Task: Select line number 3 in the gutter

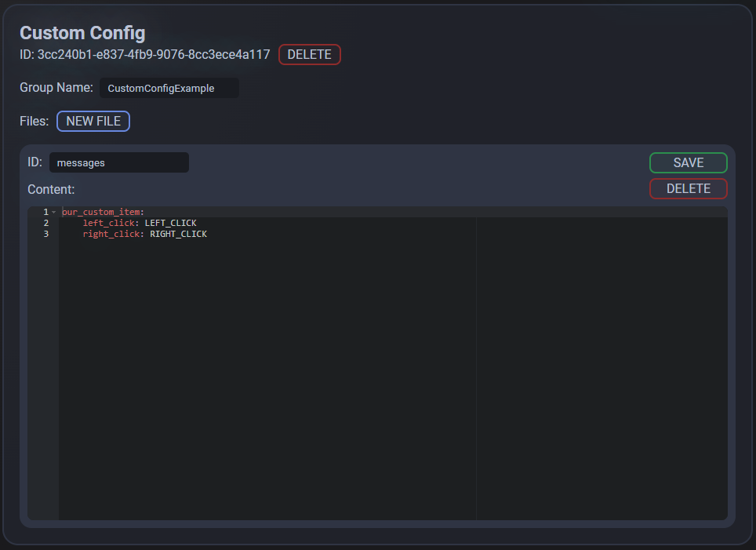Action: pyautogui.click(x=45, y=234)
